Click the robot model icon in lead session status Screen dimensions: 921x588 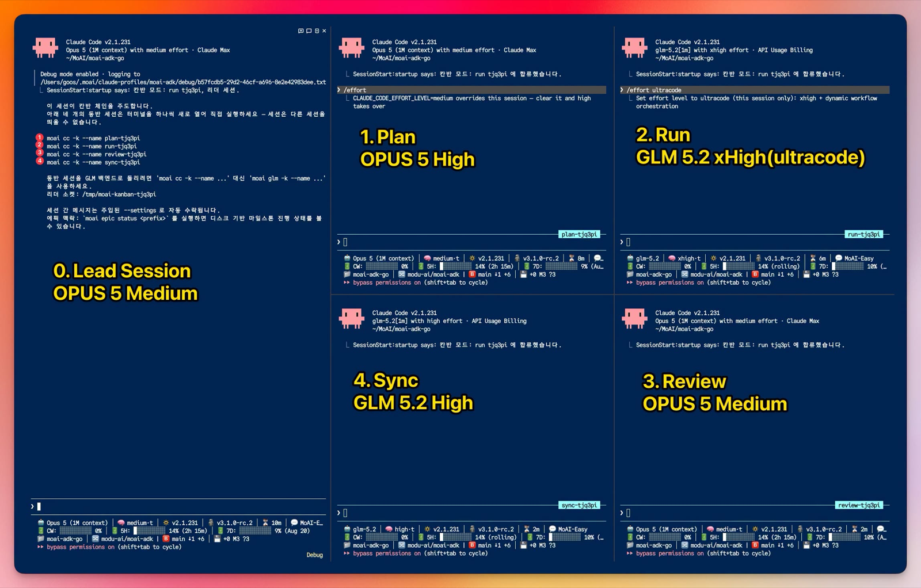tap(41, 523)
